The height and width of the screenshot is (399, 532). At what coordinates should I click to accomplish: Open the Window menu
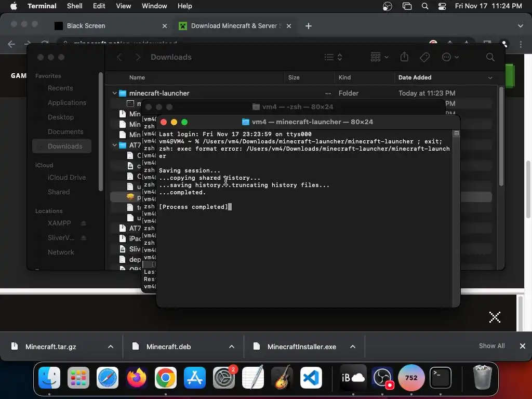point(154,6)
